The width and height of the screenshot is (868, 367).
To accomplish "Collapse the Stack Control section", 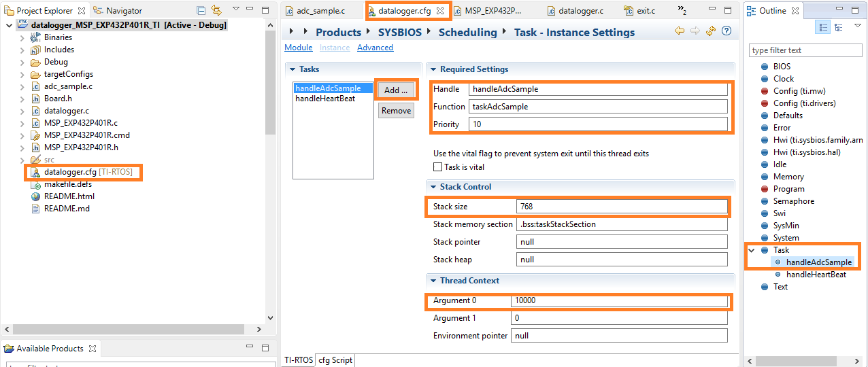I will coord(433,187).
